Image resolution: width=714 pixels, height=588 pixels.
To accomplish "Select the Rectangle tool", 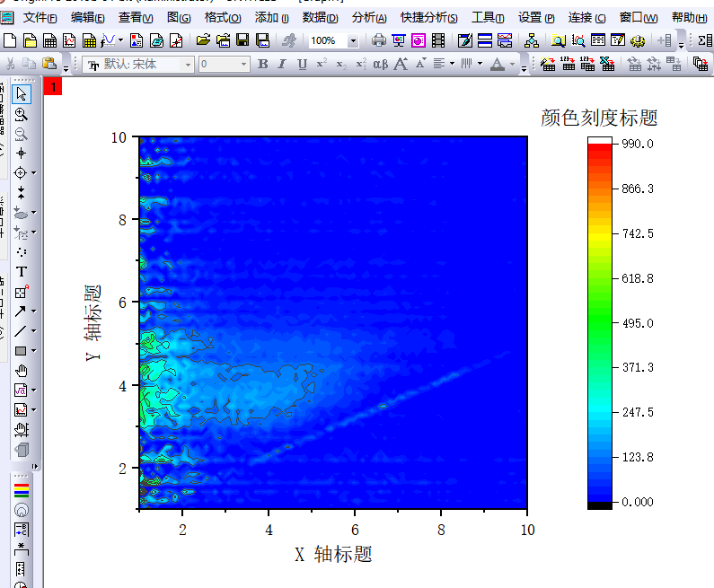I will click(20, 351).
